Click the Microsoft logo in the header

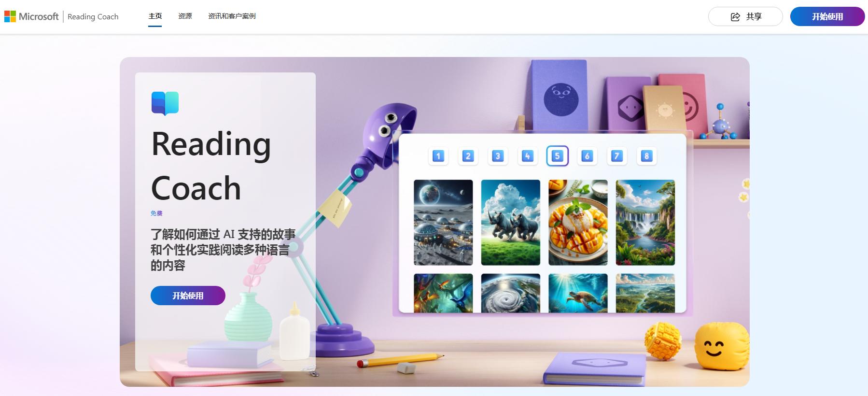click(x=31, y=16)
